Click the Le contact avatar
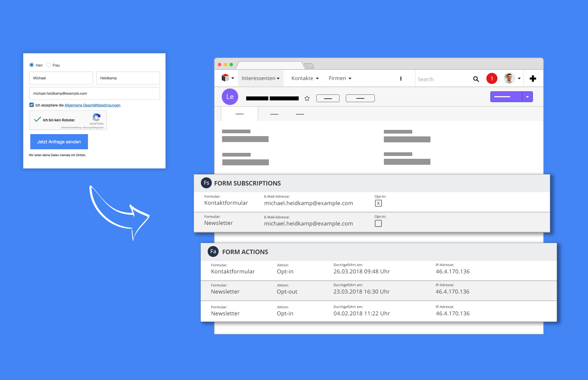 point(230,97)
